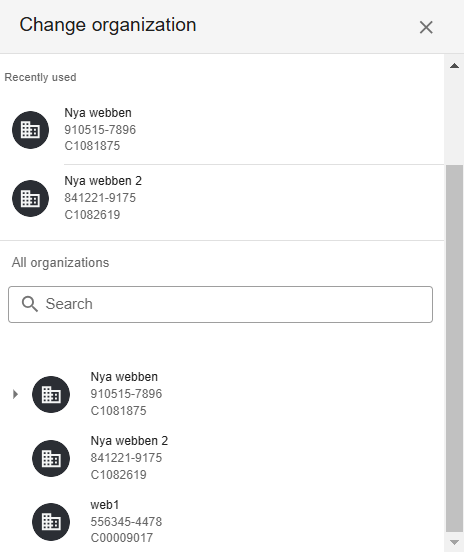
Task: Click the vertical scrollbar thumb
Action: click(454, 348)
